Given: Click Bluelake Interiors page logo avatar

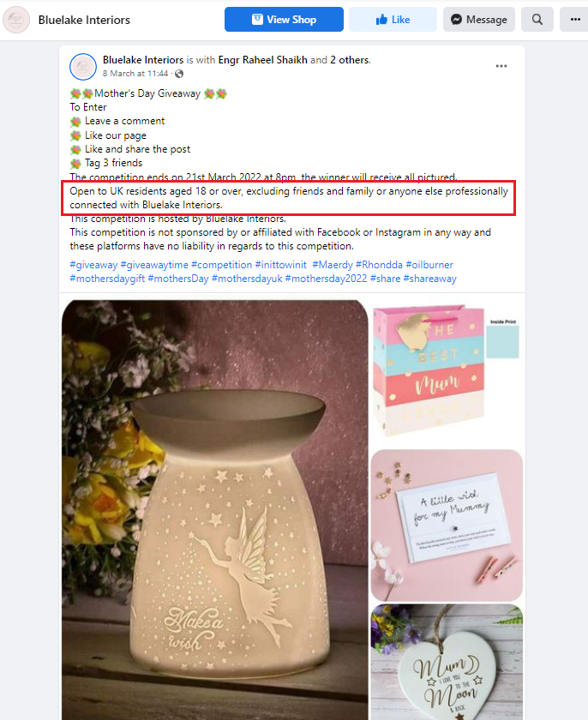Looking at the screenshot, I should [x=16, y=20].
